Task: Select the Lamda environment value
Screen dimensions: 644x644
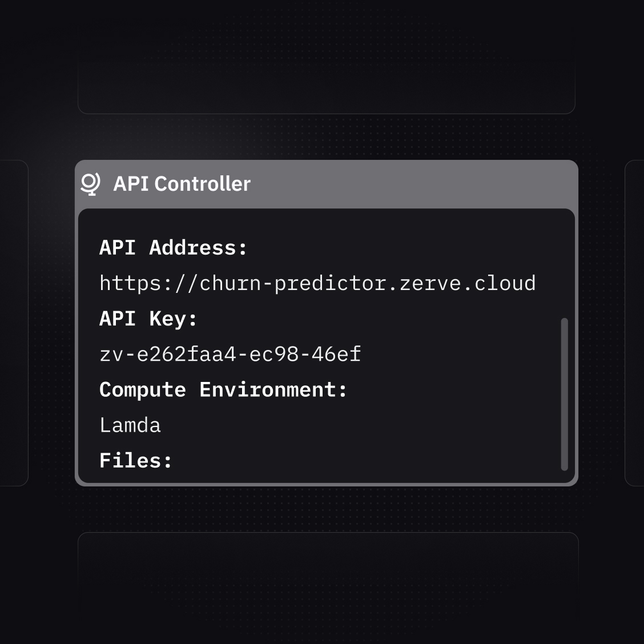Action: (x=130, y=425)
